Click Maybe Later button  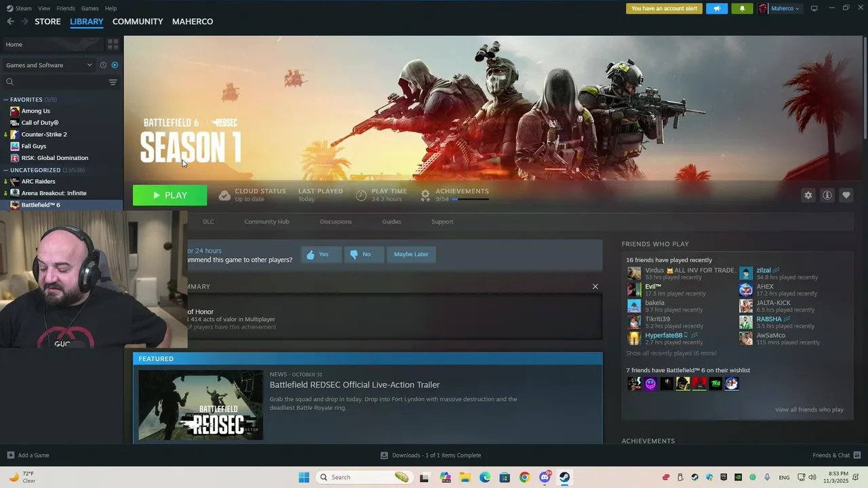pyautogui.click(x=411, y=254)
